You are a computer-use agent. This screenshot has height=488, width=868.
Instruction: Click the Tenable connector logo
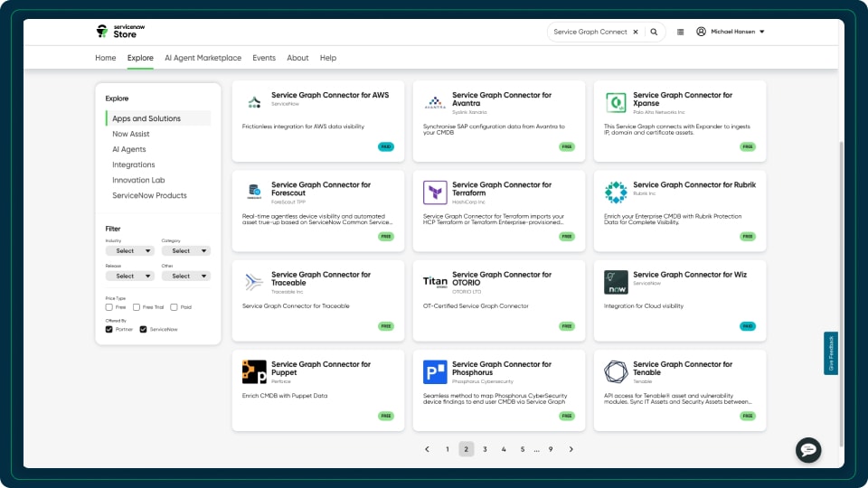click(x=616, y=371)
